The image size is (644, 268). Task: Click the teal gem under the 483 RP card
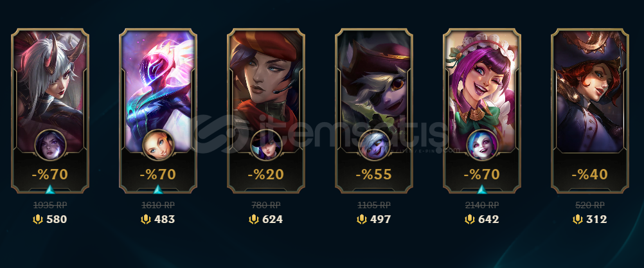158,189
